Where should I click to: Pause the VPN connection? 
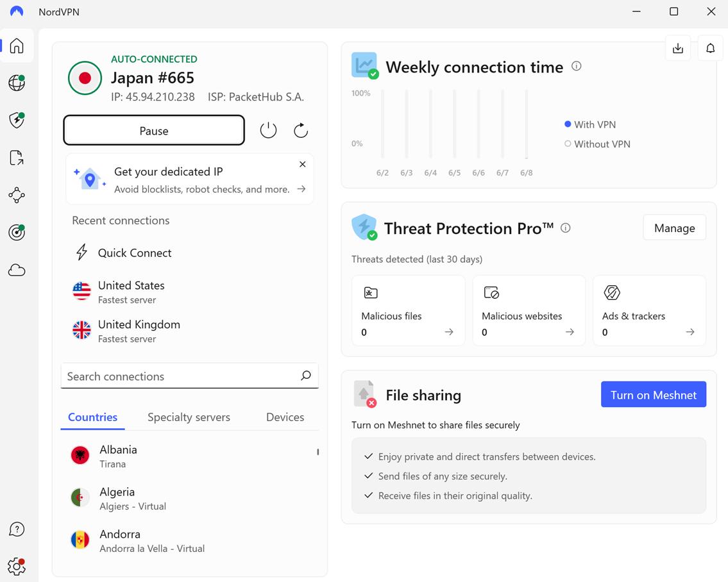tap(154, 130)
